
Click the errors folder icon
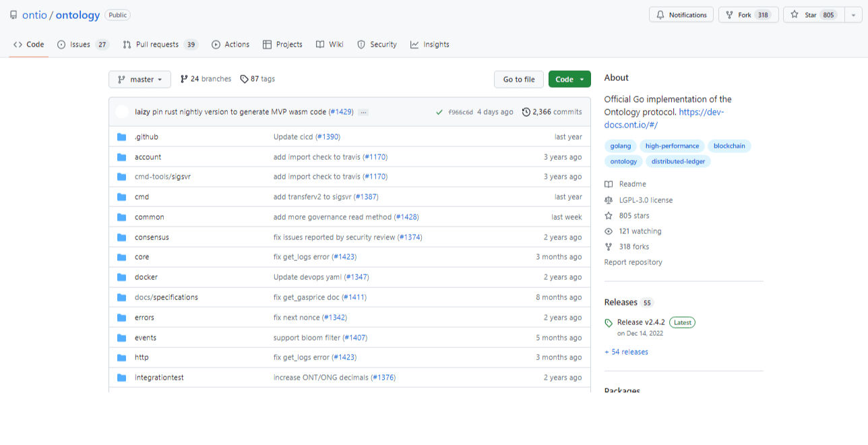pos(122,318)
